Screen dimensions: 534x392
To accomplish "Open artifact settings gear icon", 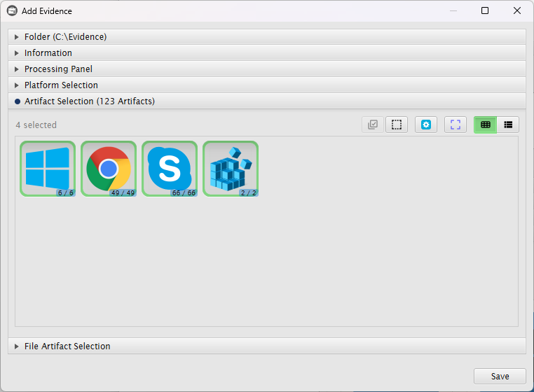I will tap(426, 125).
